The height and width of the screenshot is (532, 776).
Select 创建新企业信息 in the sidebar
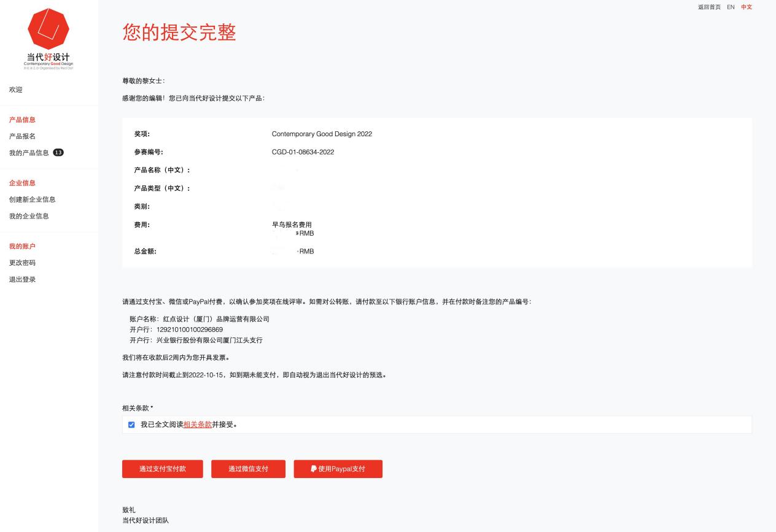pyautogui.click(x=33, y=199)
